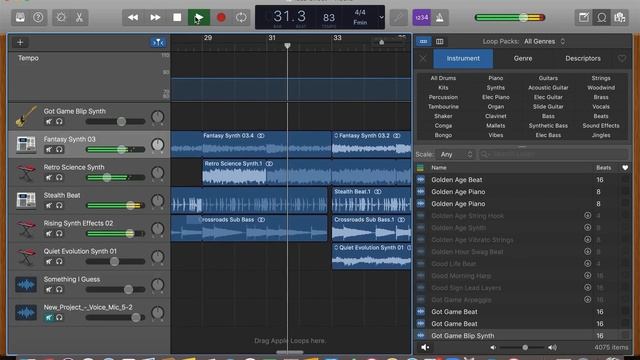Stop playback
Screen dimensions: 640x360
coord(177,18)
